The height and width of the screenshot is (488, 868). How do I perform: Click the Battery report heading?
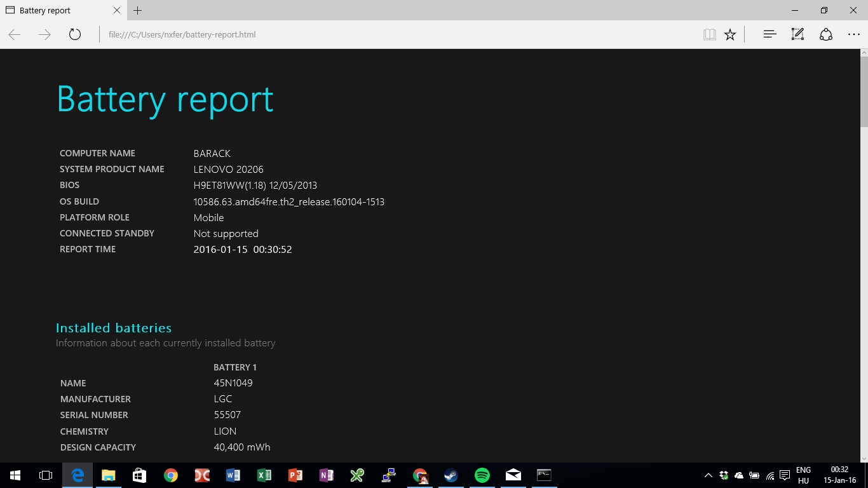[165, 99]
